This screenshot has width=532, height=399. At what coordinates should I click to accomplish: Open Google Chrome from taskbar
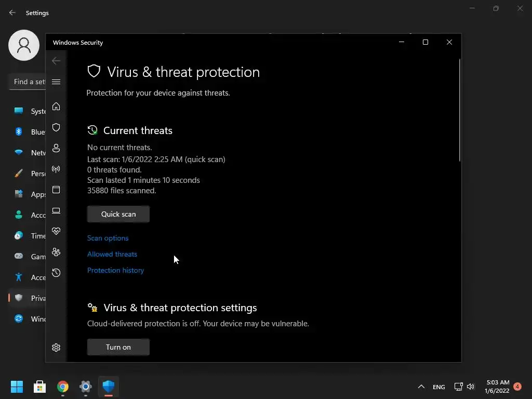tap(63, 387)
